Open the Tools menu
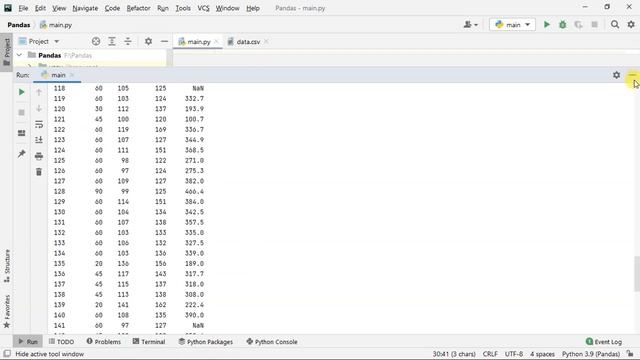 (183, 8)
